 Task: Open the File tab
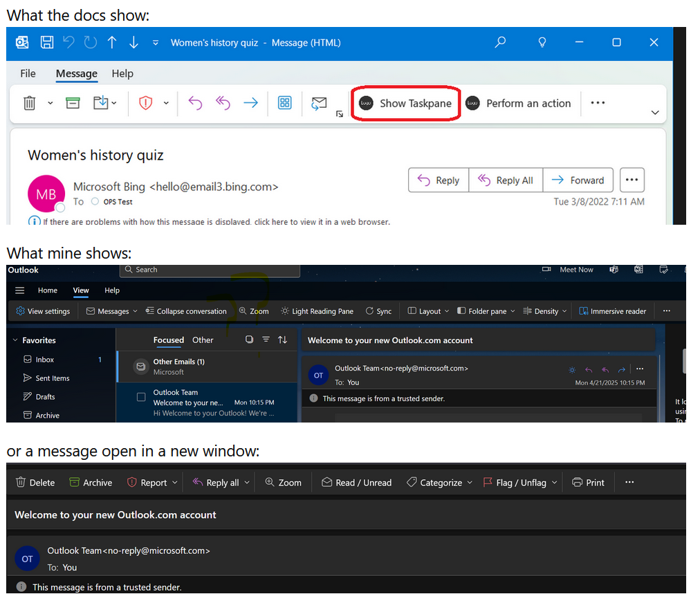pyautogui.click(x=28, y=73)
